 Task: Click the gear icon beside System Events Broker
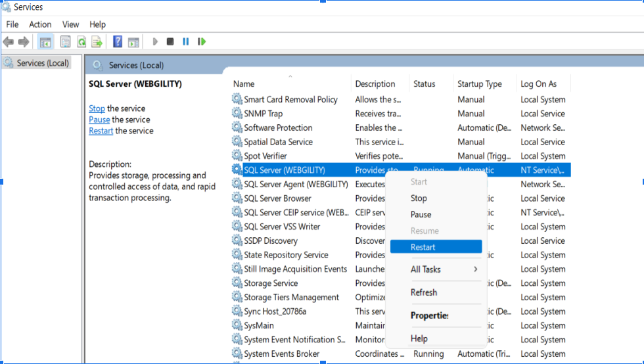tap(237, 353)
